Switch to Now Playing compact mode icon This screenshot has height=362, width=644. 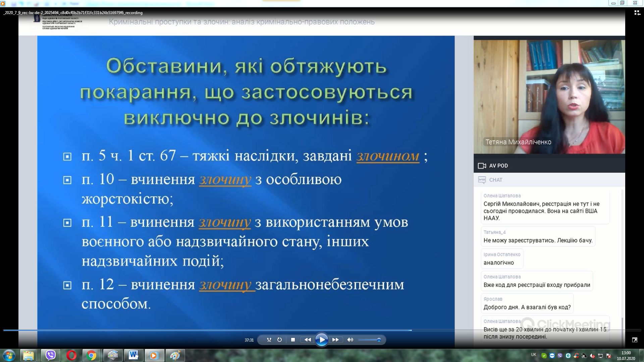point(635,340)
